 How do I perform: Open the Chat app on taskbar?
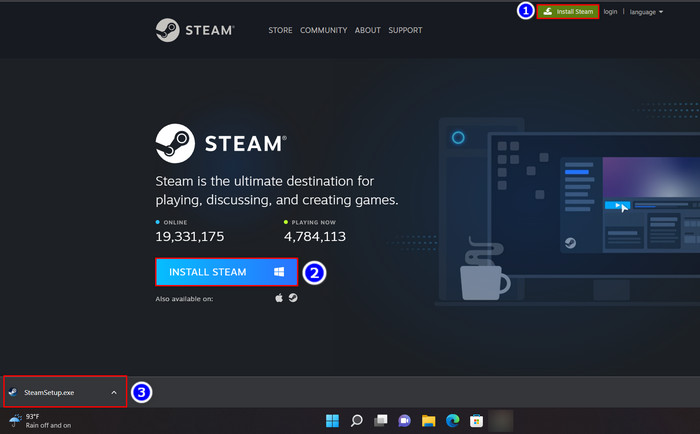coord(404,421)
